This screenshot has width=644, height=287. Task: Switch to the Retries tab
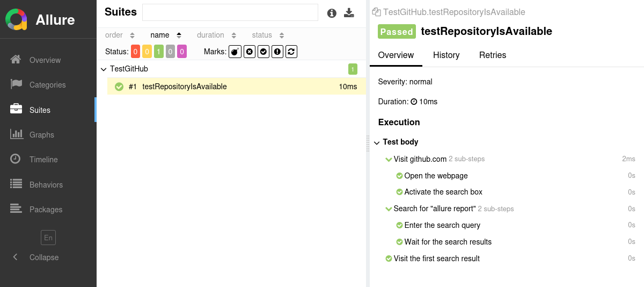click(493, 55)
